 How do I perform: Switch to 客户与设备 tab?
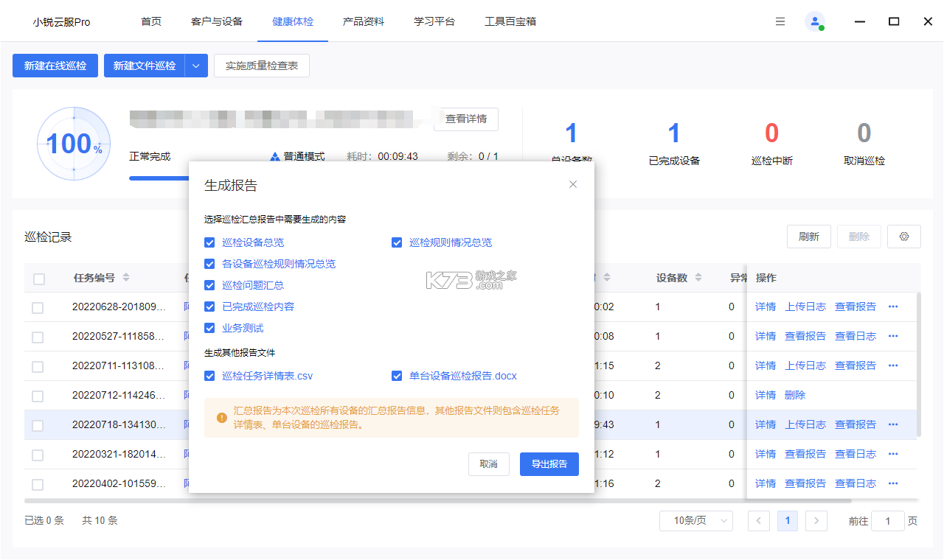(x=217, y=21)
